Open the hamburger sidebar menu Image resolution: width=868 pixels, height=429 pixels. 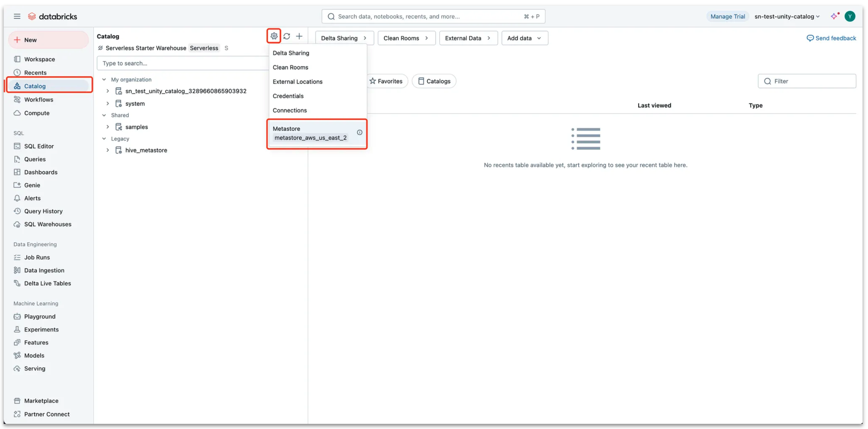pos(17,16)
